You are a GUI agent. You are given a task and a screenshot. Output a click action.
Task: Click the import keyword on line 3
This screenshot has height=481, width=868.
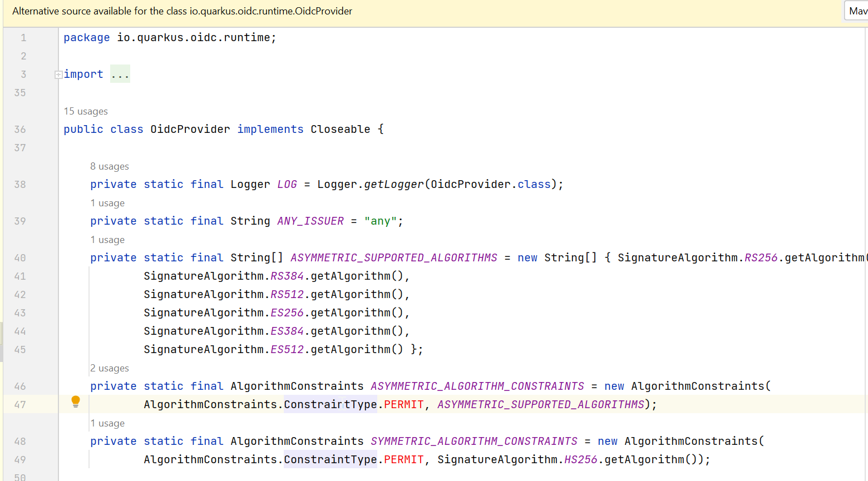coord(83,74)
